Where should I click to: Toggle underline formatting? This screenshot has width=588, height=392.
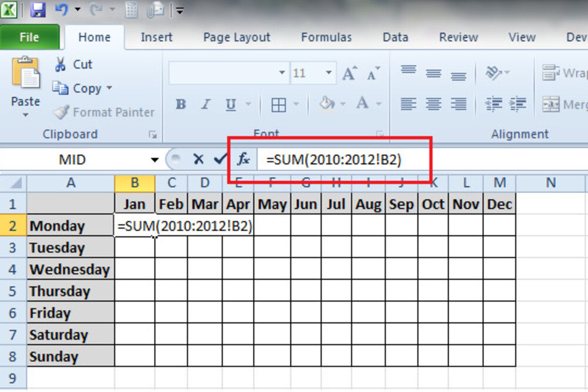(229, 104)
